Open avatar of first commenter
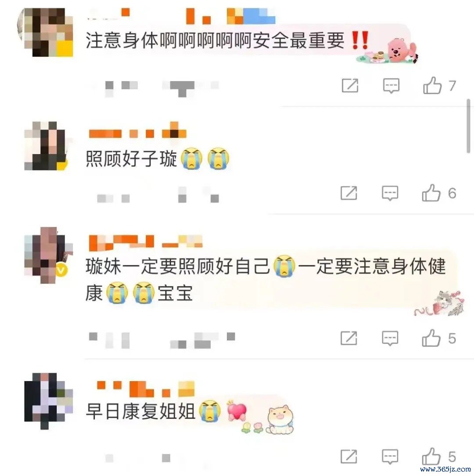 pyautogui.click(x=46, y=32)
